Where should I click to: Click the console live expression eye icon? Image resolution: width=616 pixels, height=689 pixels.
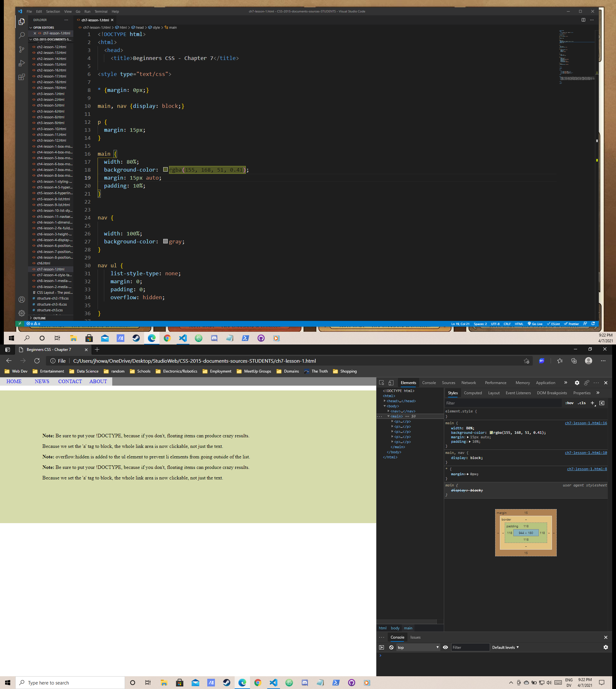[x=445, y=647]
